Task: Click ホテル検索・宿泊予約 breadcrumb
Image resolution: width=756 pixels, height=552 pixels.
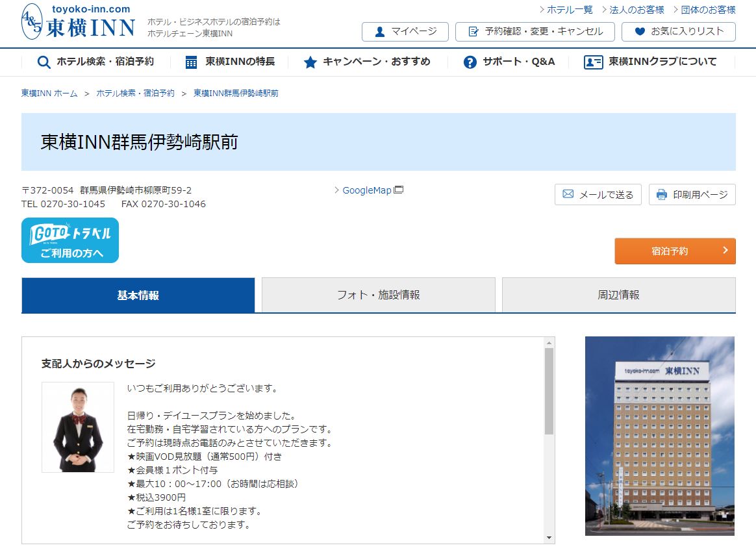Action: [136, 93]
